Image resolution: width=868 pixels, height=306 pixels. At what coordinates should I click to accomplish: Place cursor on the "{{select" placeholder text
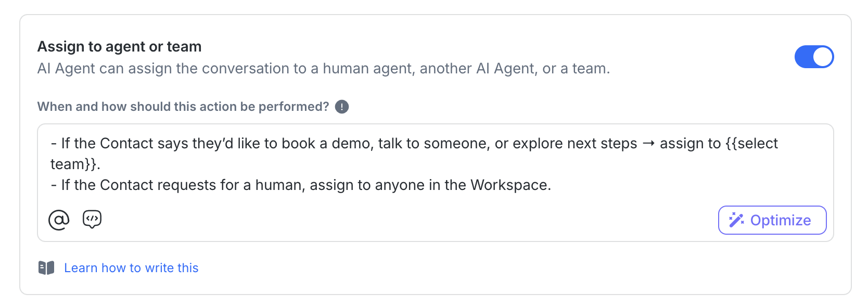point(751,144)
